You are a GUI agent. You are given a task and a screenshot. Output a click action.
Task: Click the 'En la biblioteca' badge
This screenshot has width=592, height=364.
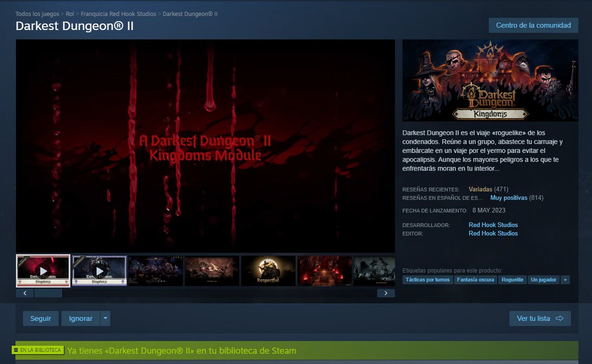point(38,350)
